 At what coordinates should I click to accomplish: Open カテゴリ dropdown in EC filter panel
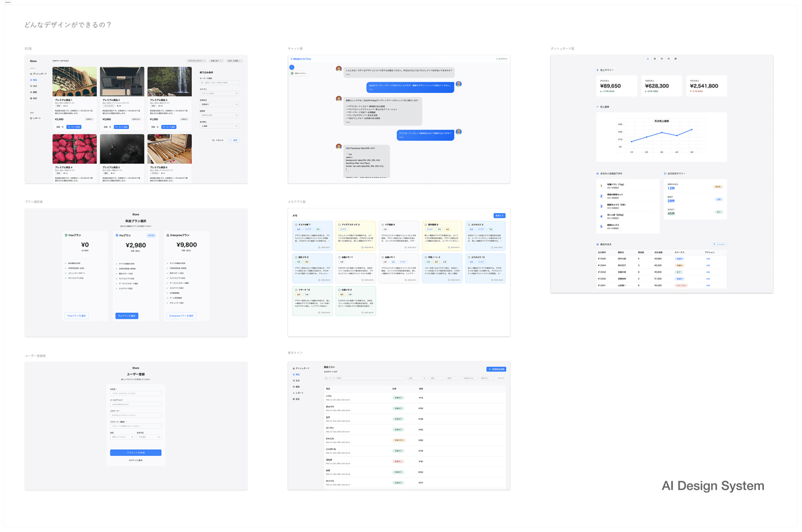click(x=219, y=94)
